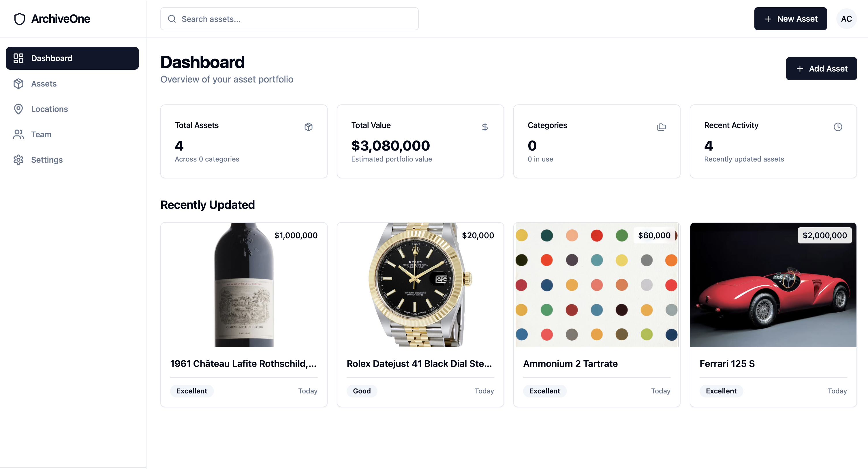Click the search magnifier icon
Viewport: 868px width, 469px height.
point(172,19)
